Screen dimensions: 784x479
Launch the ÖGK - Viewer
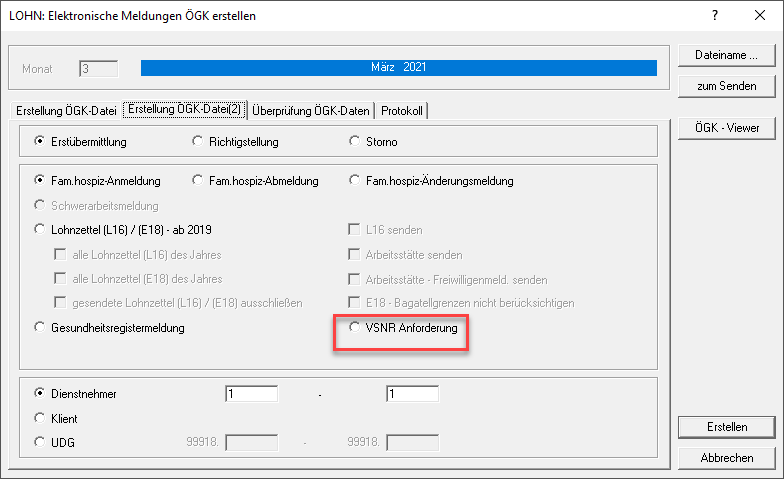pos(726,128)
